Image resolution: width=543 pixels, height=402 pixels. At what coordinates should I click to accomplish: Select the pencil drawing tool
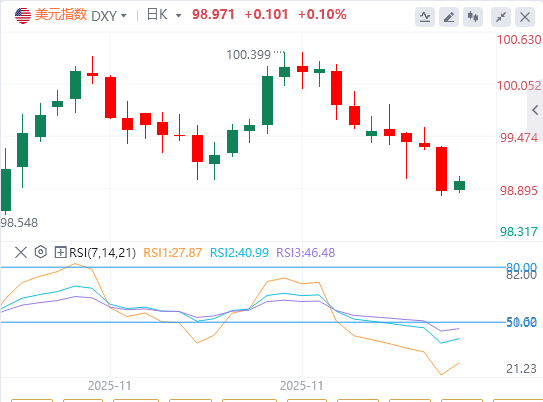(x=449, y=17)
